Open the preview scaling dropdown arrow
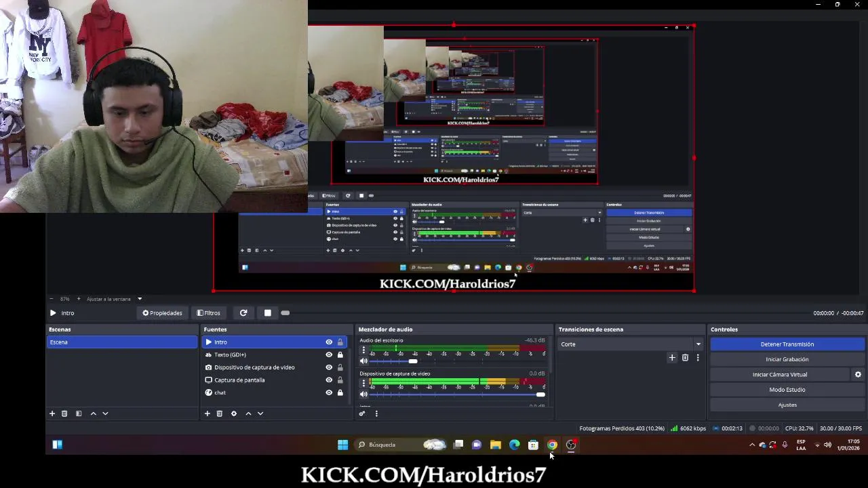This screenshot has width=868, height=488. [140, 299]
